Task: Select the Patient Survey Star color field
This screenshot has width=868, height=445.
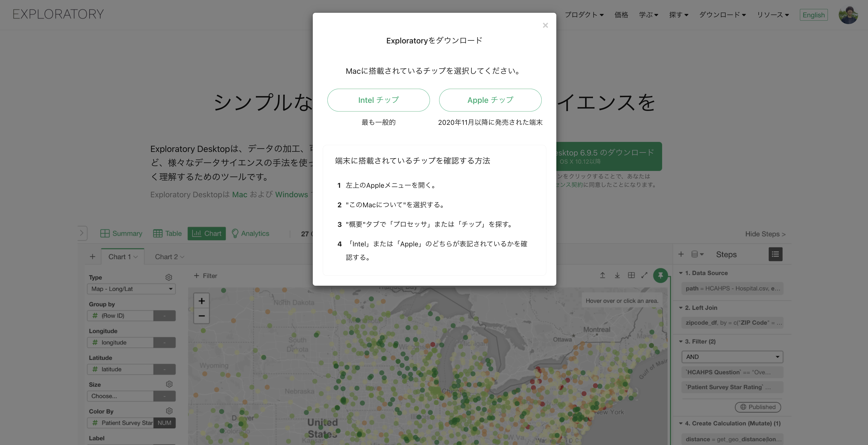Action: point(120,423)
